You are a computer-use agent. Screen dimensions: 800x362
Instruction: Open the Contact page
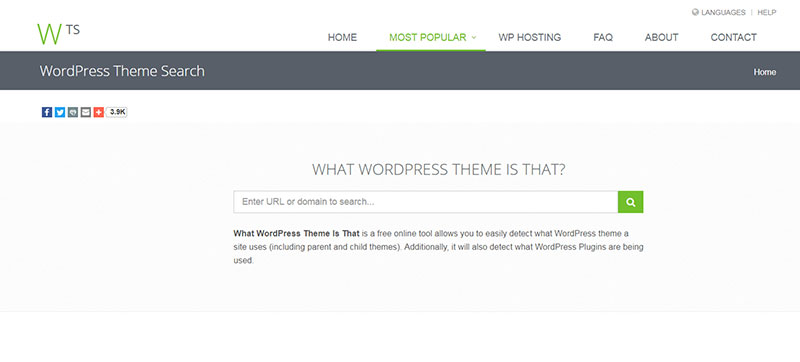(734, 37)
